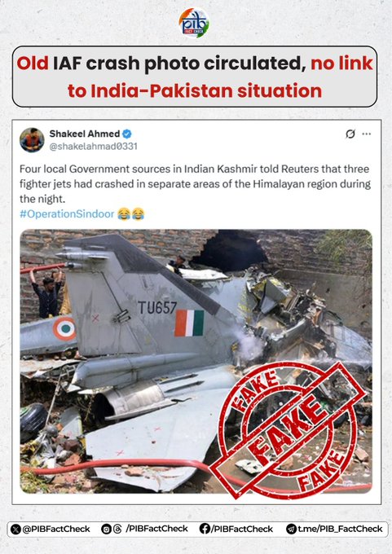Click @PIBFactCheck X handle text
The image size is (392, 554).
[x=56, y=529]
